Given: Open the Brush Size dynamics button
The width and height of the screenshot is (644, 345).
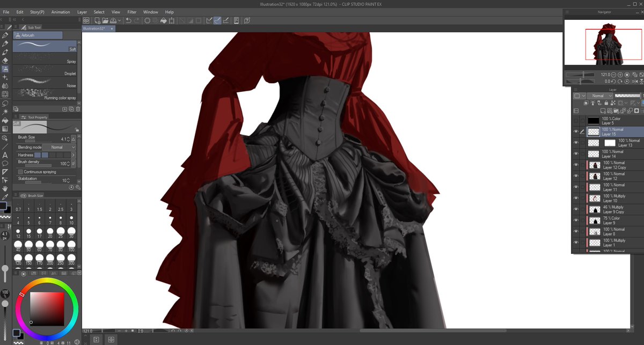Looking at the screenshot, I should click(73, 138).
